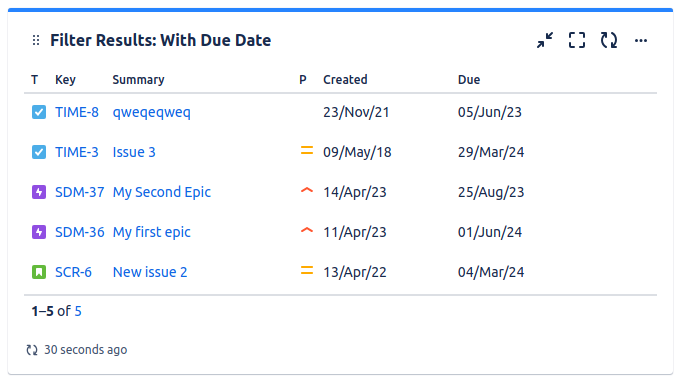This screenshot has height=377, width=676.
Task: Open issue key TIME-8
Action: [x=77, y=112]
